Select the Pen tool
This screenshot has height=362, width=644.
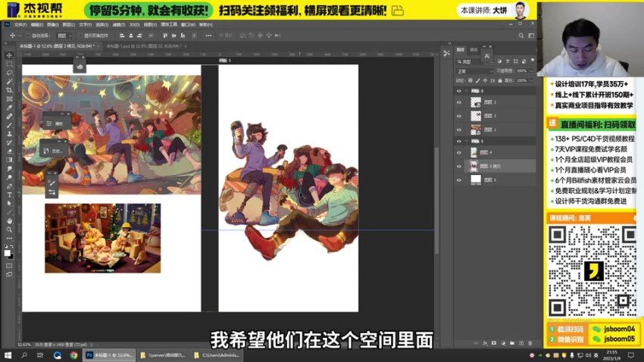[9, 186]
